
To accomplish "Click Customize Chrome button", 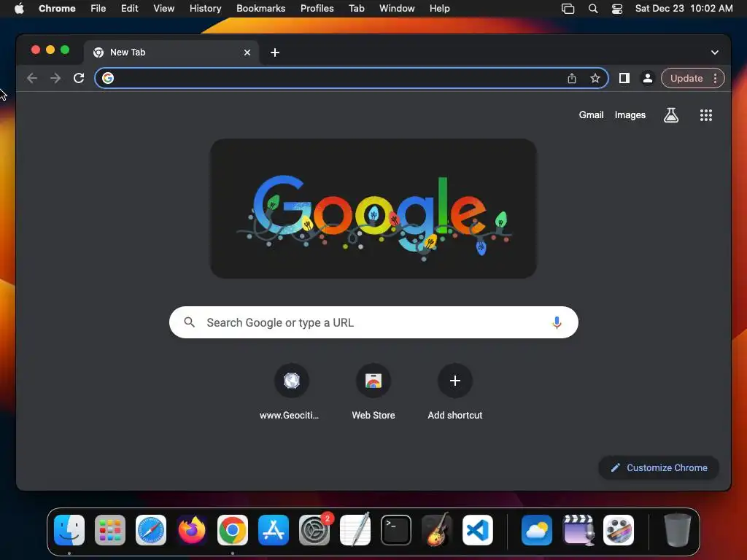I will pos(659,467).
